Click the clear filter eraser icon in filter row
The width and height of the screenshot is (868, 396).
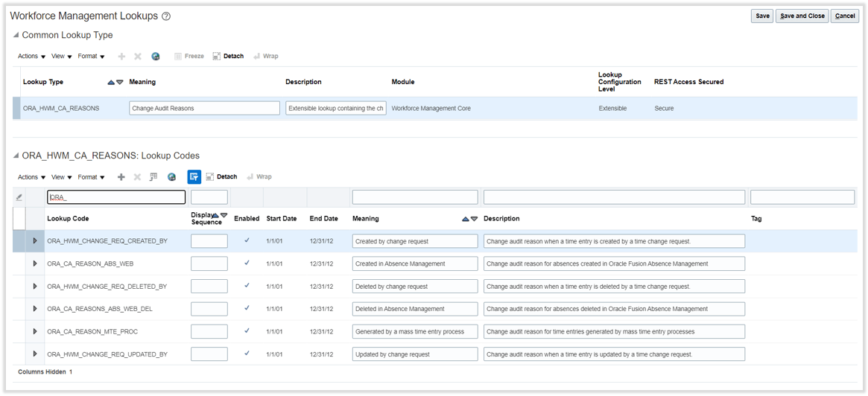[x=19, y=197]
